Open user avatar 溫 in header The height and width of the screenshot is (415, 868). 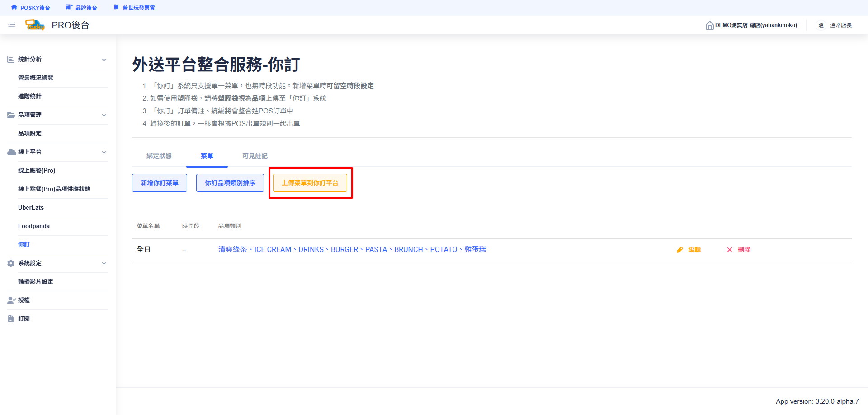pyautogui.click(x=821, y=25)
